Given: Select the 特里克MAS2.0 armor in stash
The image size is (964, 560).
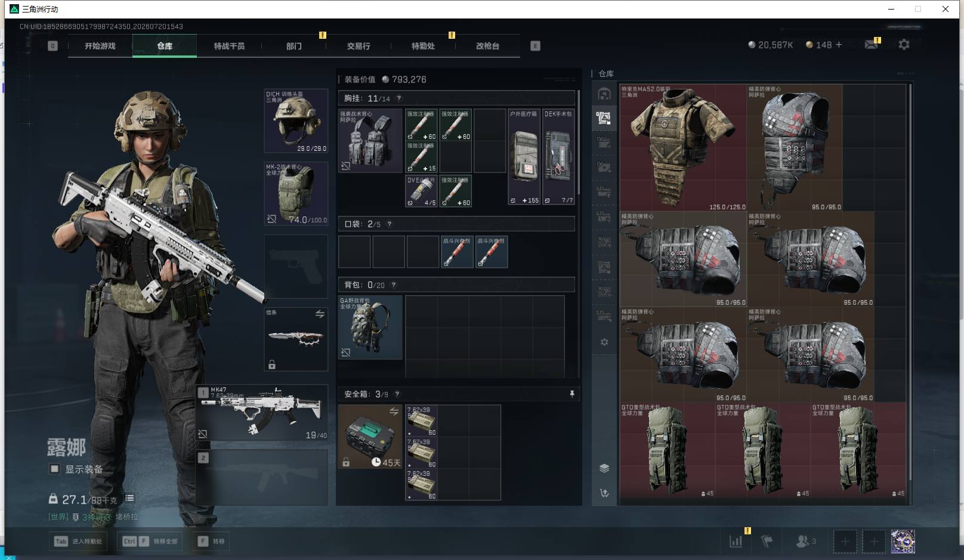Looking at the screenshot, I should click(x=684, y=147).
